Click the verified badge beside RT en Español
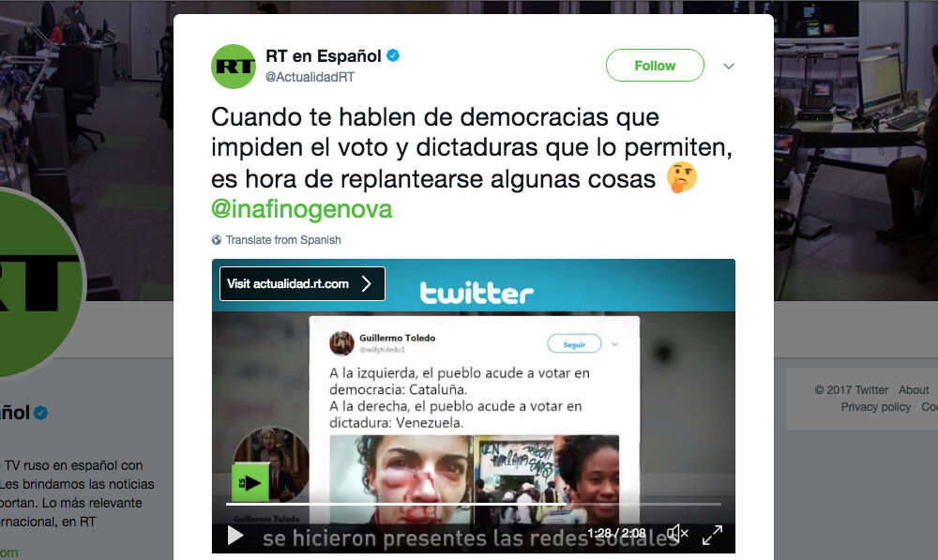Image resolution: width=938 pixels, height=560 pixels. point(393,55)
